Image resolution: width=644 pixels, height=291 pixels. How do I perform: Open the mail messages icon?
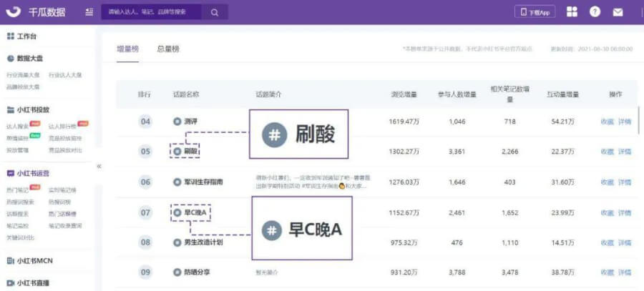tap(618, 12)
